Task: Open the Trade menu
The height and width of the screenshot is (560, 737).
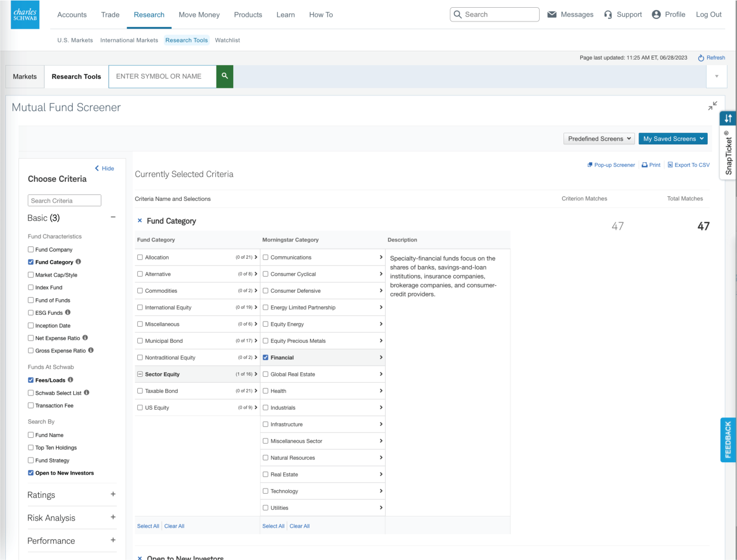Action: (110, 14)
